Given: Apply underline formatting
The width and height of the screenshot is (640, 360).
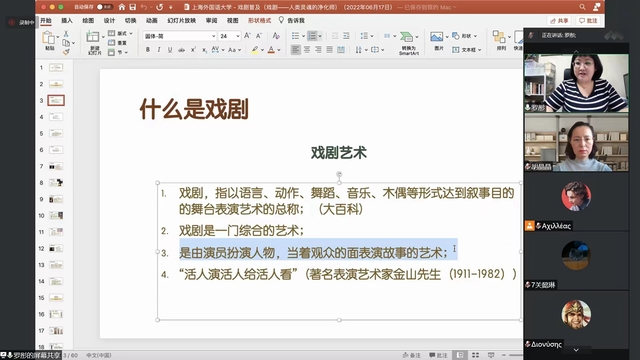Looking at the screenshot, I should [x=170, y=50].
